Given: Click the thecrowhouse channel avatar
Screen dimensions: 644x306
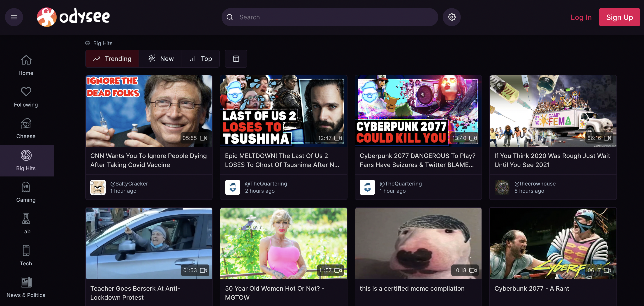Looking at the screenshot, I should click(502, 187).
